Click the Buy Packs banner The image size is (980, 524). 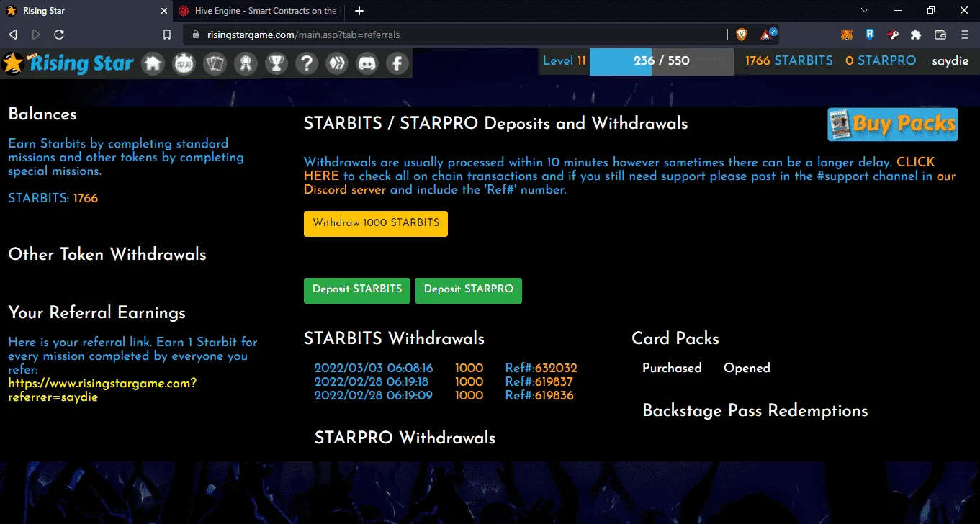(x=893, y=125)
